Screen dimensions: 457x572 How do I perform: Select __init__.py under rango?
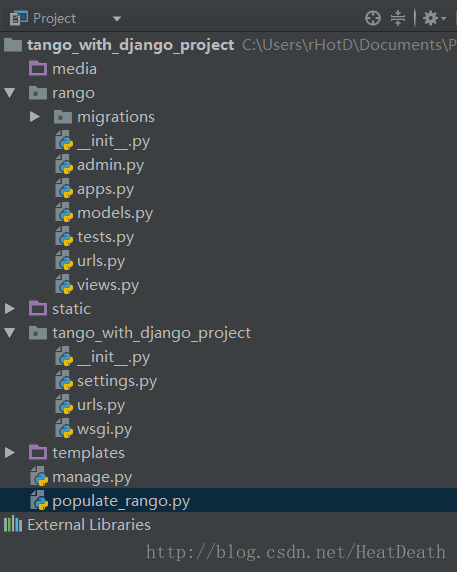113,142
